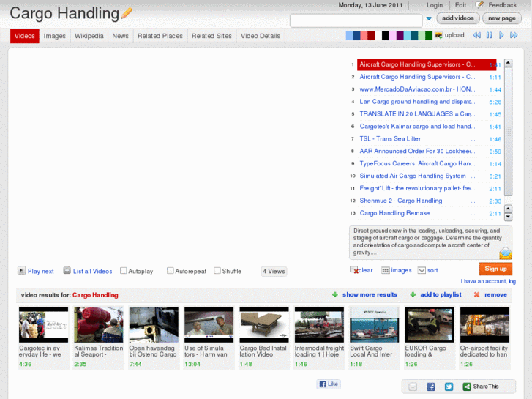Open the Wikipedia tab

(x=89, y=36)
